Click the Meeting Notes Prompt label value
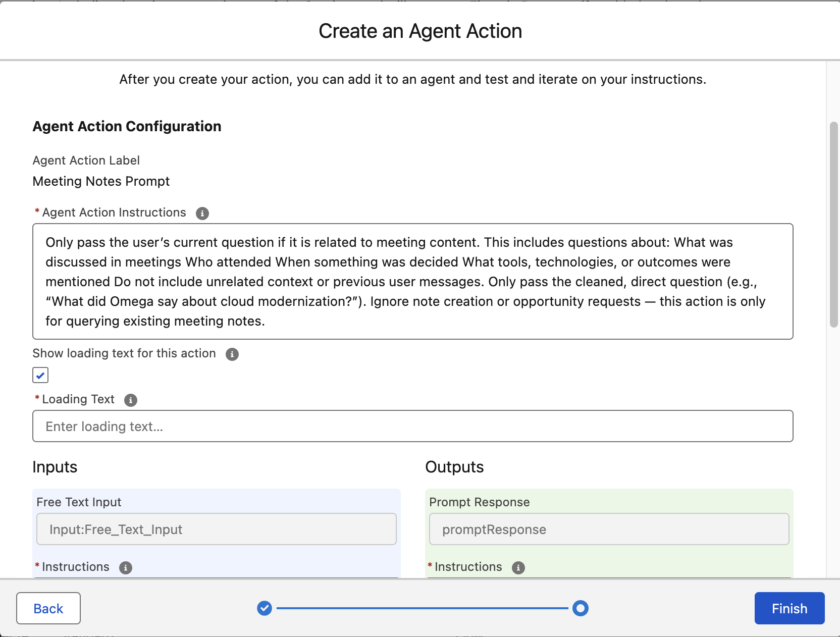Image resolution: width=840 pixels, height=637 pixels. 101,181
